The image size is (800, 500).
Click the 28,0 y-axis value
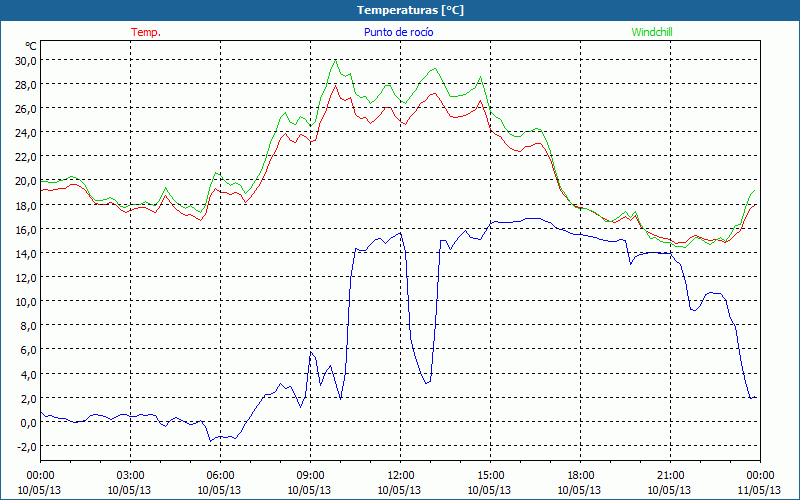tap(26, 85)
